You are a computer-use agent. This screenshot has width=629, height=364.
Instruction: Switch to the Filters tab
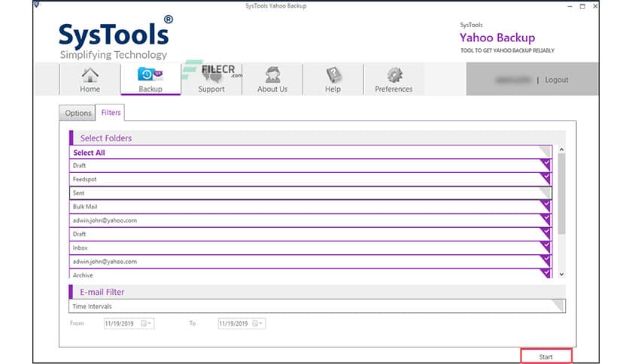pyautogui.click(x=111, y=113)
